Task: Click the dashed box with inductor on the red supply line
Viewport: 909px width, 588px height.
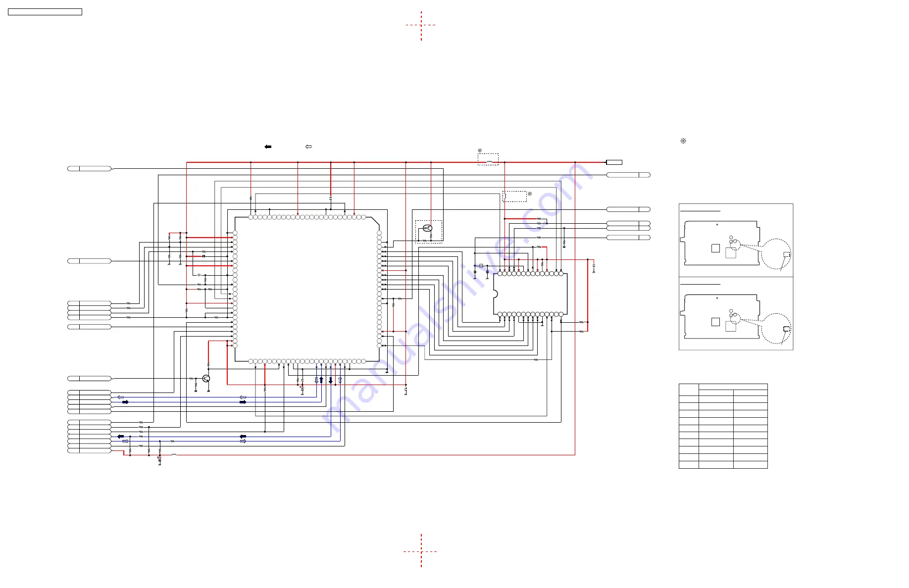Action: tap(488, 159)
